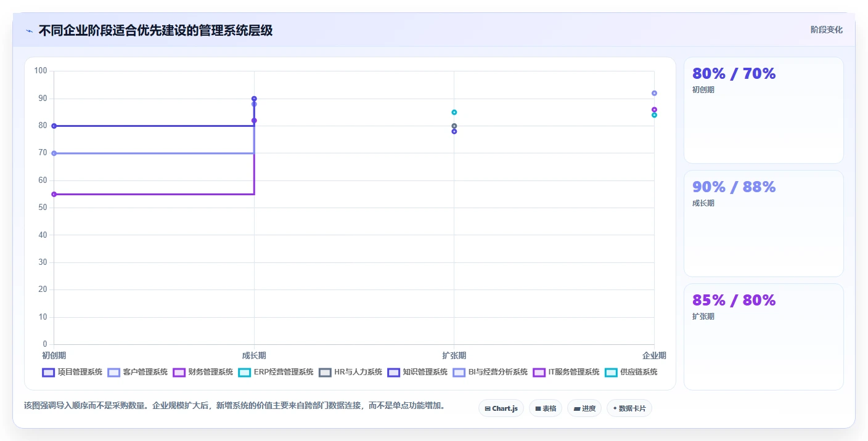Hide the 知识管理系统 series via legend

(417, 372)
